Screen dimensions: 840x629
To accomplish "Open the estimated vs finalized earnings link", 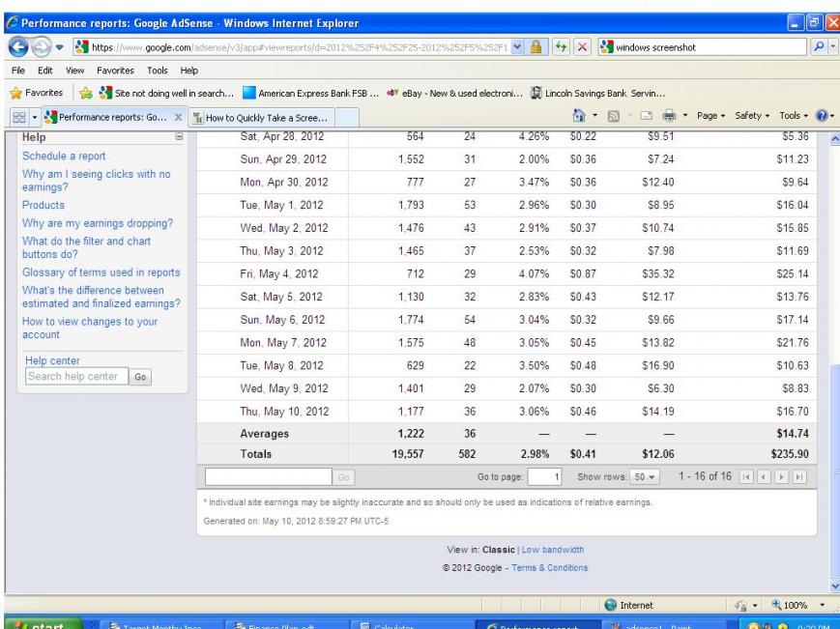I will (x=101, y=297).
